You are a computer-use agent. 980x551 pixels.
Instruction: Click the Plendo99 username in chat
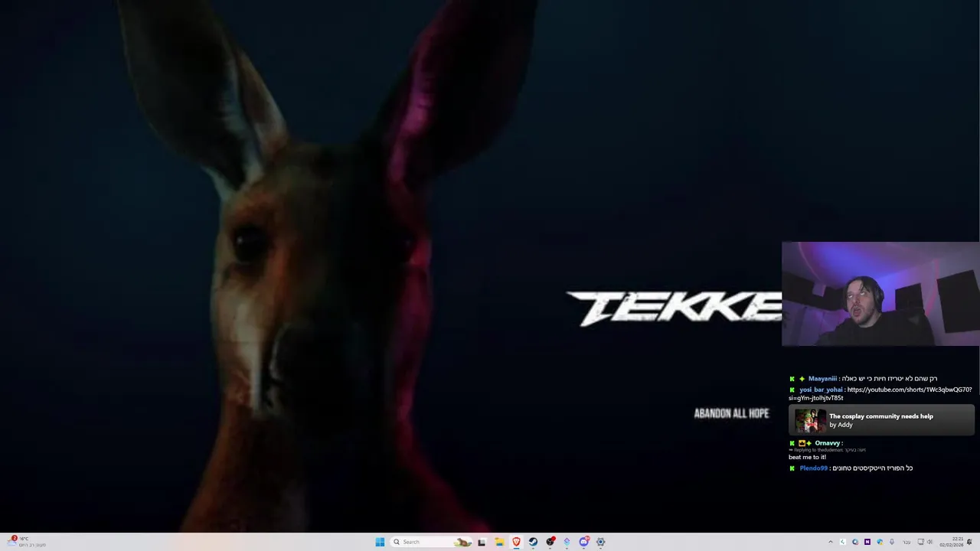(x=813, y=468)
